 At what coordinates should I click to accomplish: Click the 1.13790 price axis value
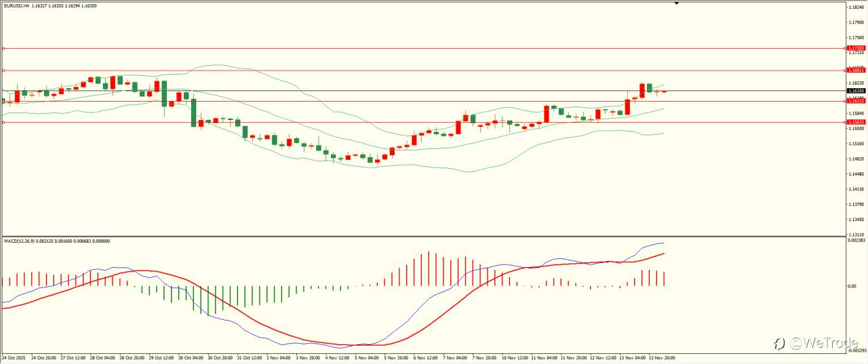(856, 204)
